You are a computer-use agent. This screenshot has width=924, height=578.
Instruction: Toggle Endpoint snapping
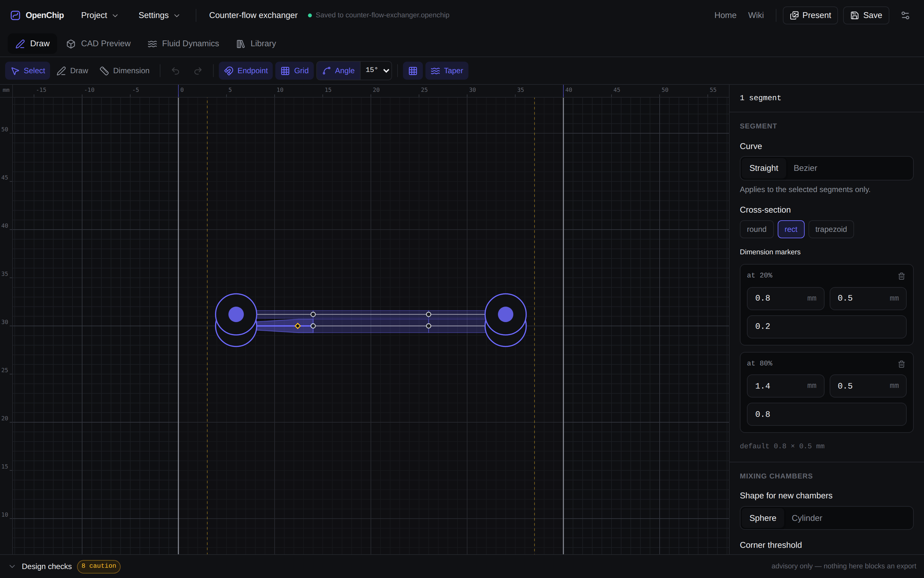pyautogui.click(x=246, y=71)
